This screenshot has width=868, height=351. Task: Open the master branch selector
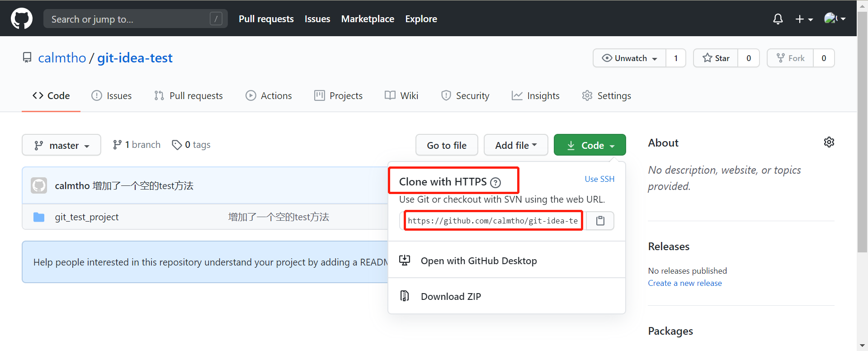coord(61,145)
